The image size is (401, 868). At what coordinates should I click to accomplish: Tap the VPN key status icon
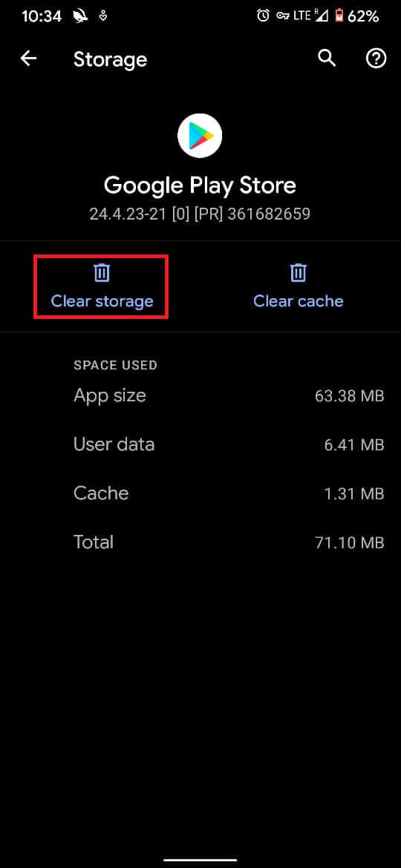coord(282,16)
